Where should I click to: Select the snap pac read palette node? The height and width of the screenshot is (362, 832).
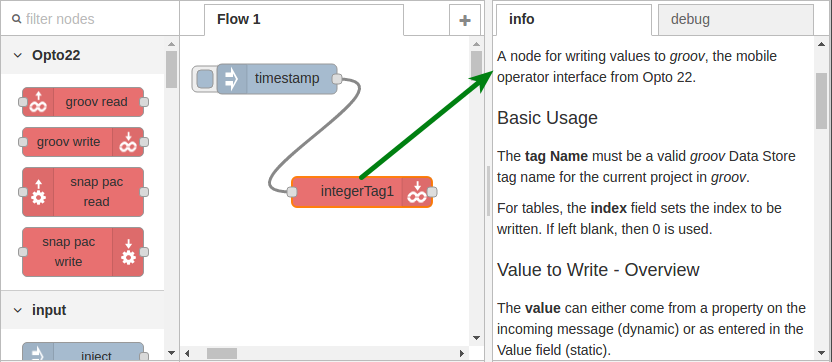[x=83, y=192]
